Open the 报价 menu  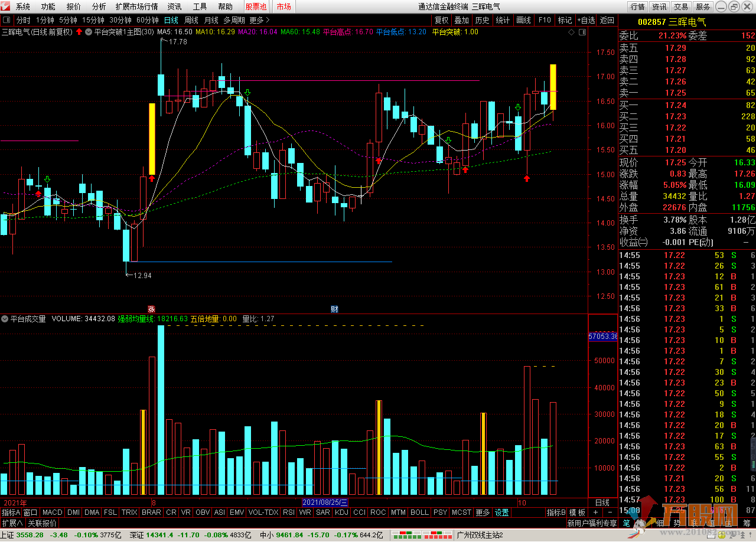[x=74, y=6]
